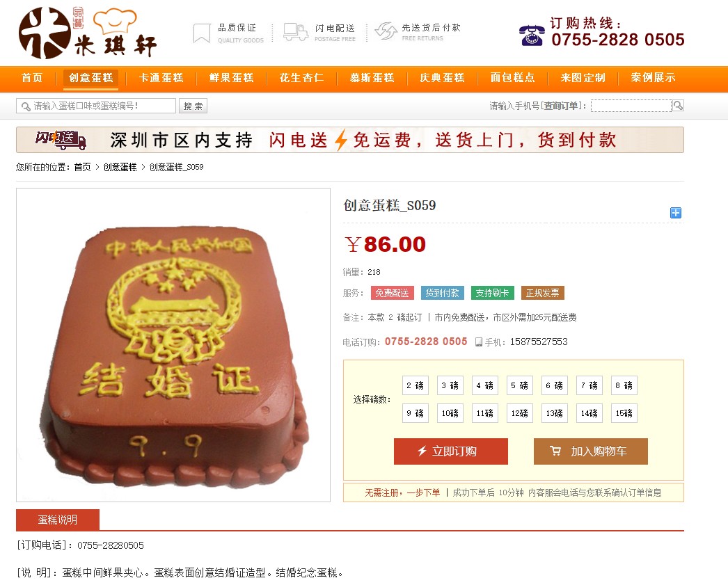This screenshot has width=728, height=585.
Task: Click the quality goods bookmark icon
Action: click(202, 33)
